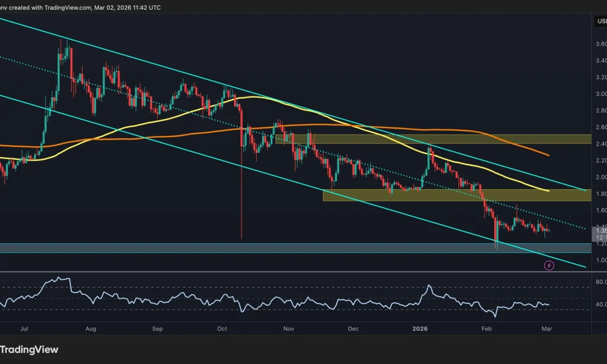Open the TradingView logo menu

coord(29,349)
